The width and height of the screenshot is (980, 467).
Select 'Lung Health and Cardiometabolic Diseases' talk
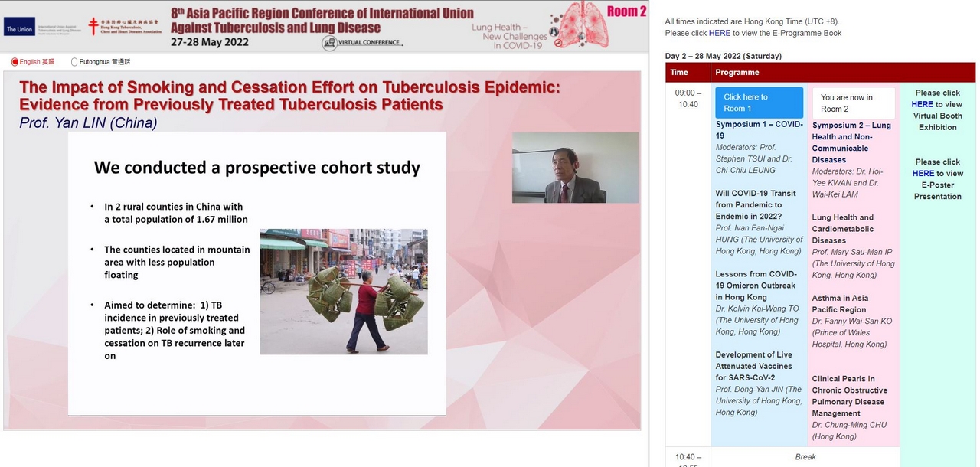click(842, 229)
